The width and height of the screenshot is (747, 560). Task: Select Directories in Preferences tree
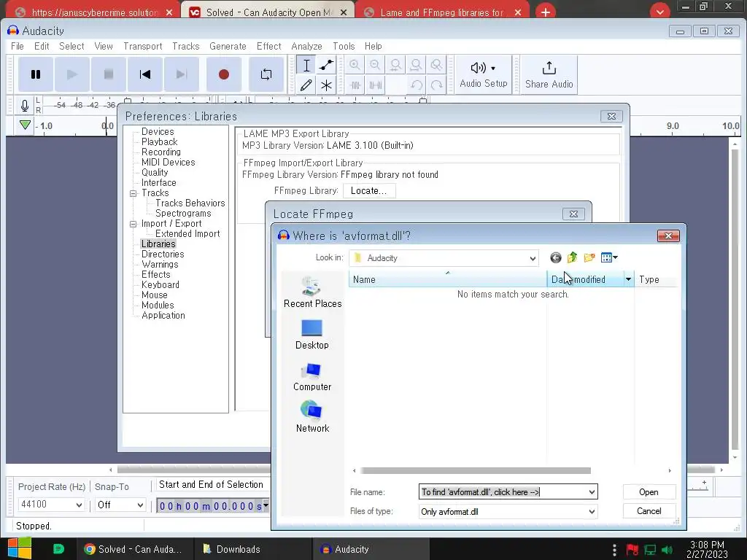(163, 254)
